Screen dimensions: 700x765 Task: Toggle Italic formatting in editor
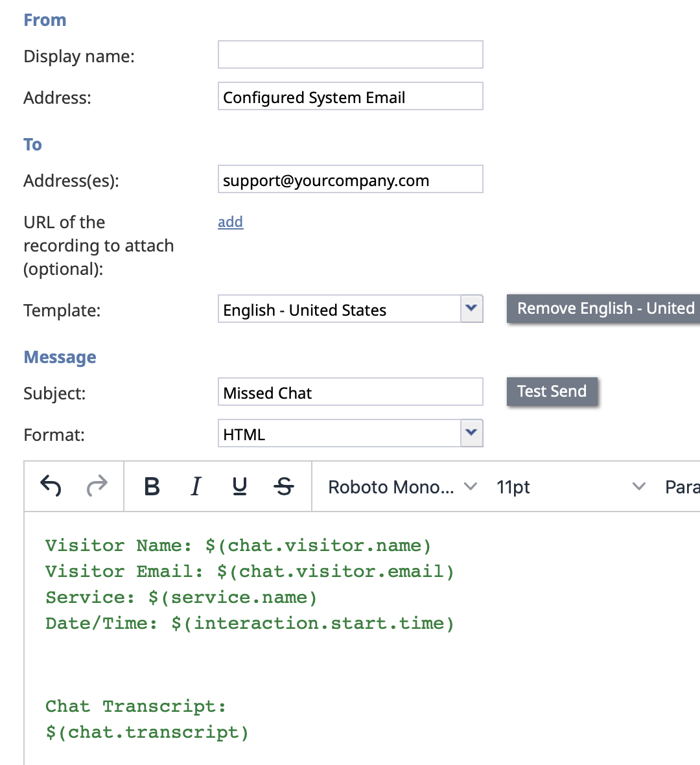[x=196, y=486]
